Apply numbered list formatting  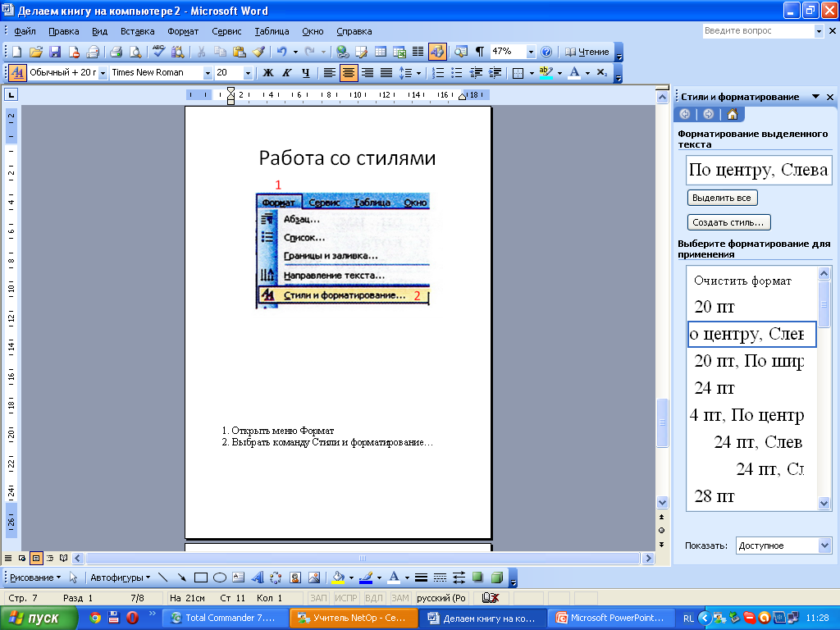[438, 73]
